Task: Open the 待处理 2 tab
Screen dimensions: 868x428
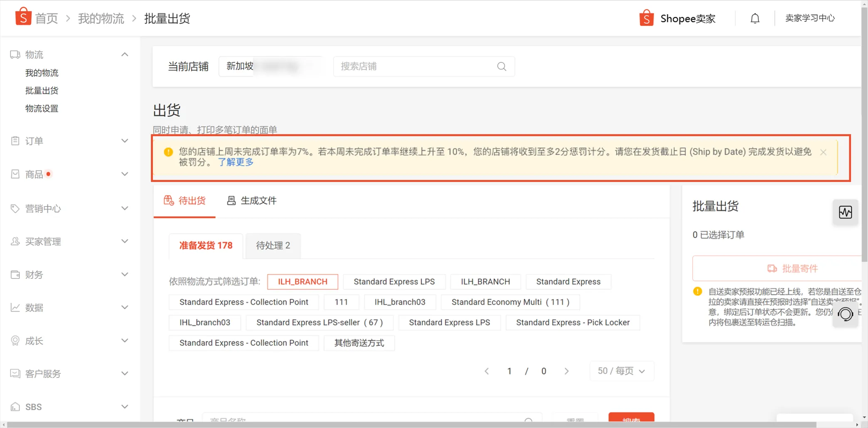Action: click(273, 245)
